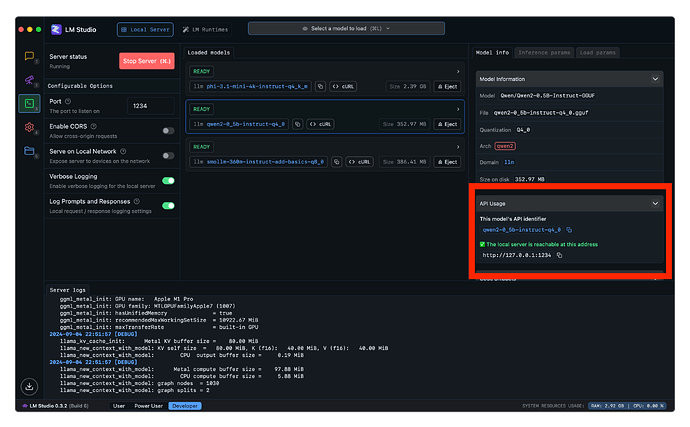Show help info for Port setting
Image resolution: width=690 pixels, height=427 pixels.
pos(68,101)
